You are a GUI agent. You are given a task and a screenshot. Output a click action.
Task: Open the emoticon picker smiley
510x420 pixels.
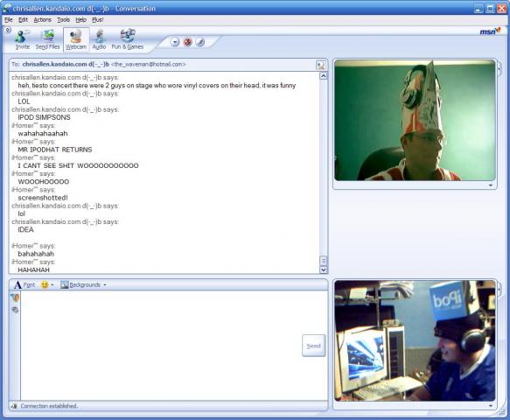45,284
